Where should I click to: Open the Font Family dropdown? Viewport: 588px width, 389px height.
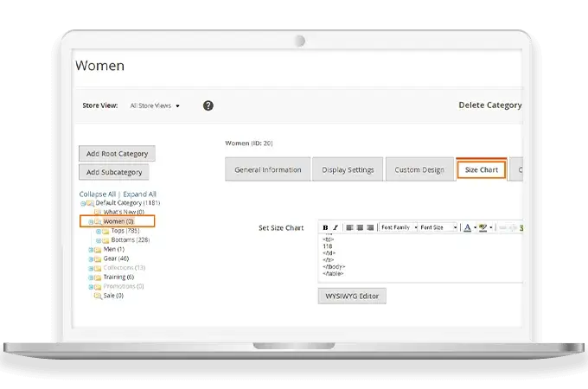(399, 227)
